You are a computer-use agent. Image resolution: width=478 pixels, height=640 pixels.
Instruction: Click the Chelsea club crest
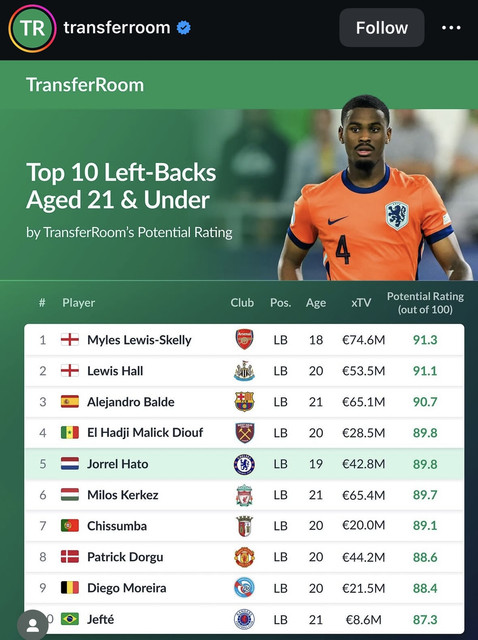click(x=245, y=464)
